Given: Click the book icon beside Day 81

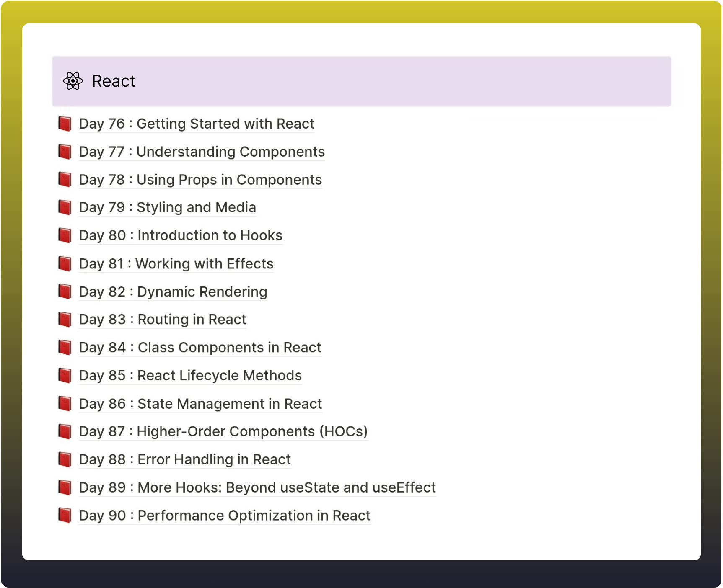Looking at the screenshot, I should [x=65, y=264].
